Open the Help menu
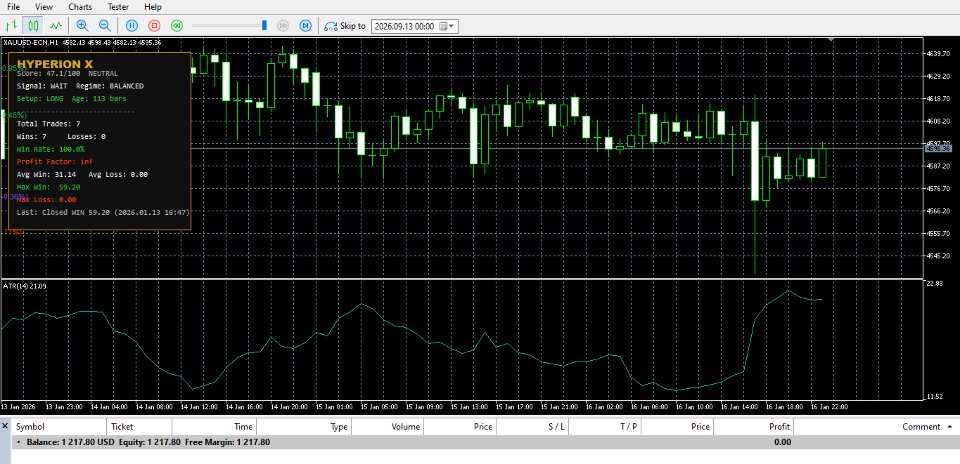This screenshot has height=464, width=960. (152, 7)
